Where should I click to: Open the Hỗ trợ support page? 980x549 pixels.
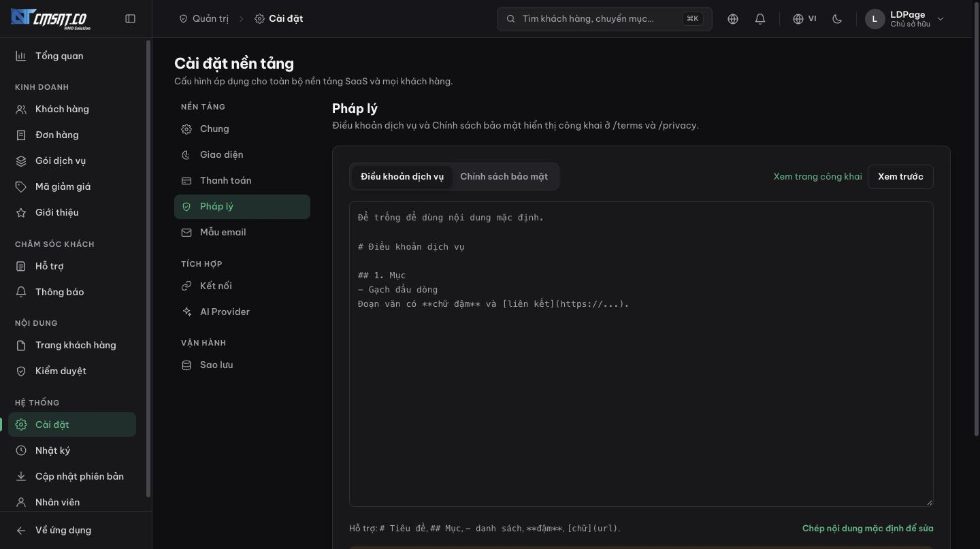pos(72,266)
